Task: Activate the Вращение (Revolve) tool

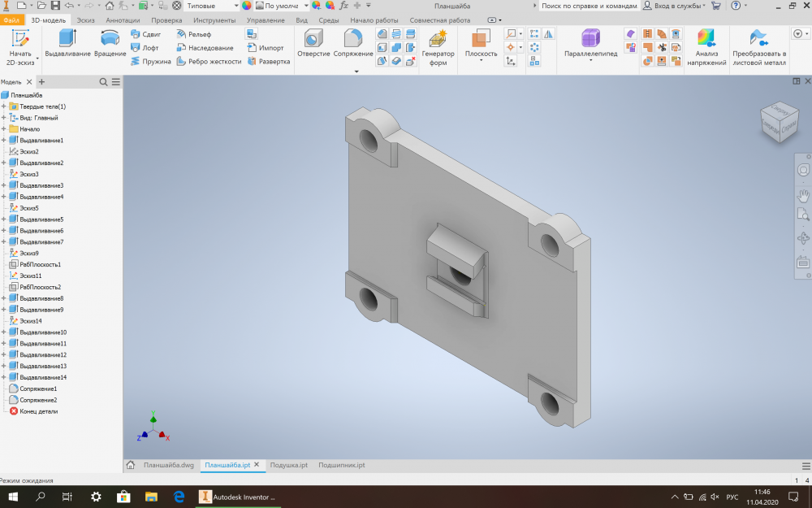Action: (110, 44)
